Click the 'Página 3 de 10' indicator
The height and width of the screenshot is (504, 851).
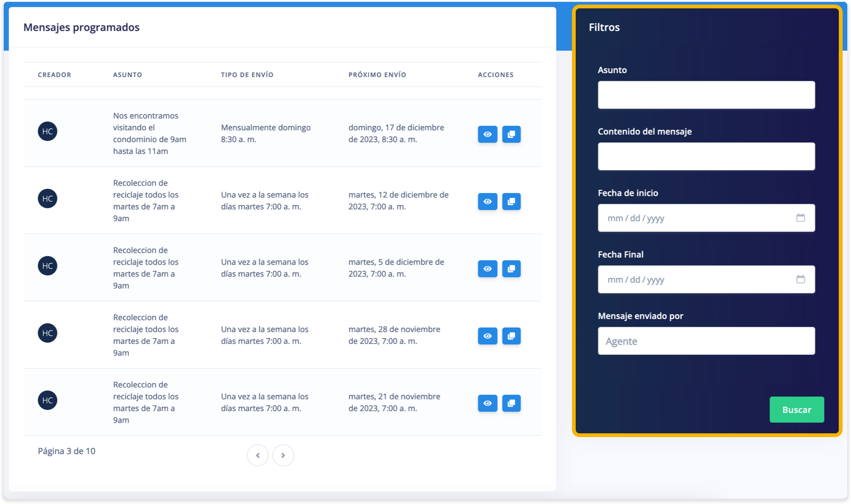pos(66,451)
